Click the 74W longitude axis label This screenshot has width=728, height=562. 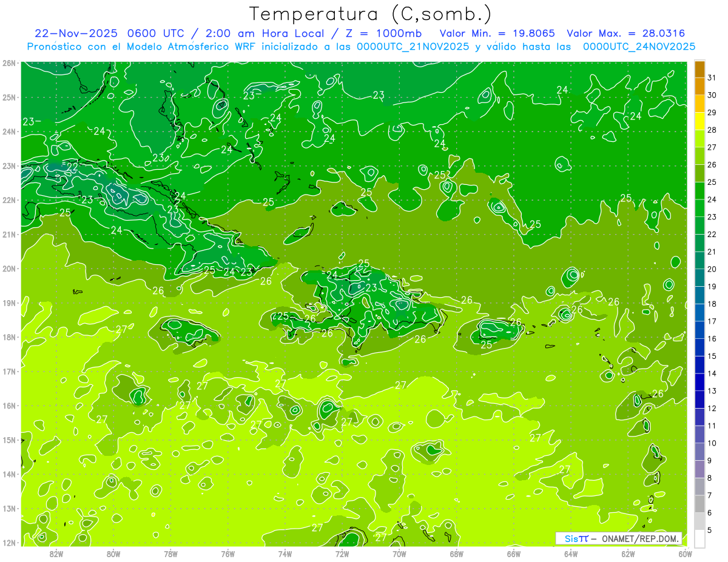pyautogui.click(x=285, y=553)
